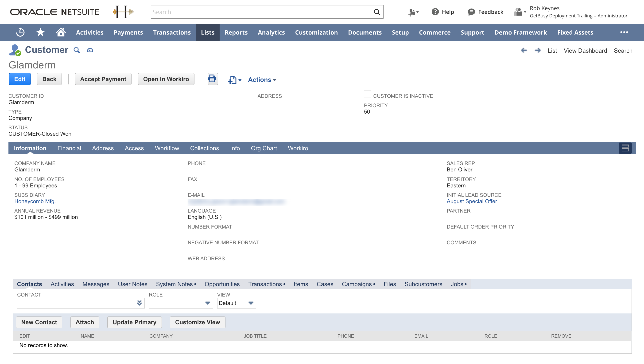Open the Transactions menu in navigation bar
The image size is (644, 364).
(172, 32)
